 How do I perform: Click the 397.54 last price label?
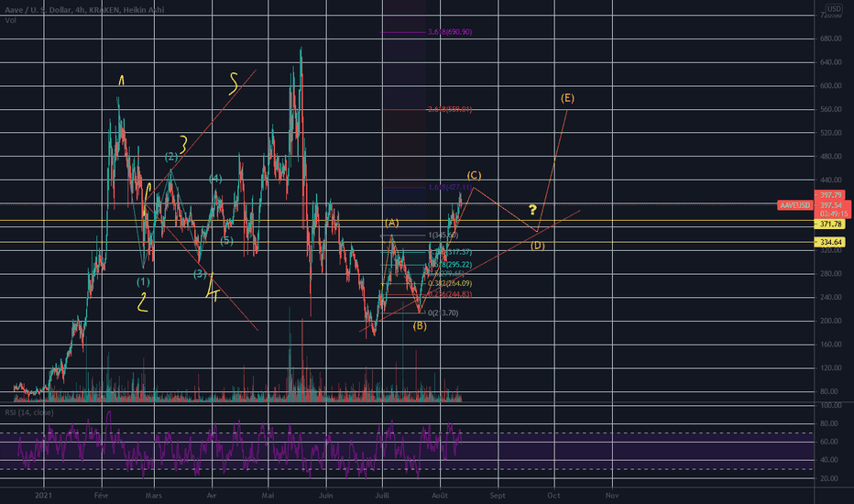[x=831, y=205]
